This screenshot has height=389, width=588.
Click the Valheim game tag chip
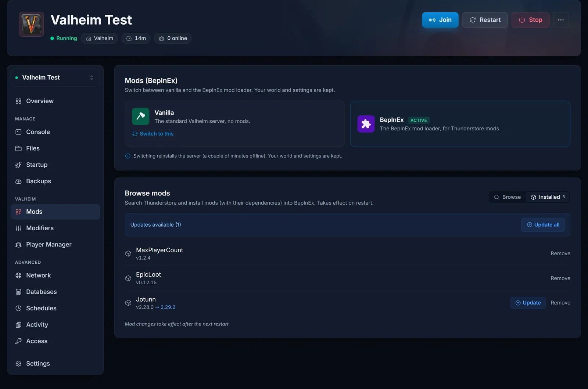[x=99, y=38]
